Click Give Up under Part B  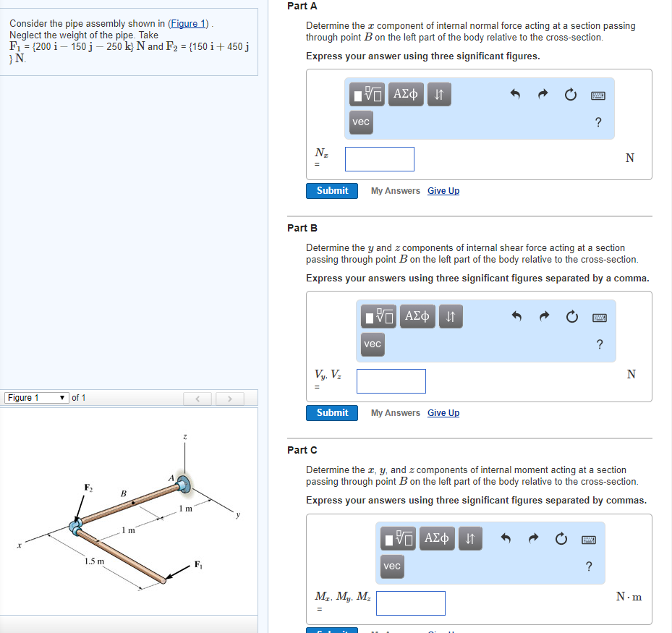[x=443, y=412]
